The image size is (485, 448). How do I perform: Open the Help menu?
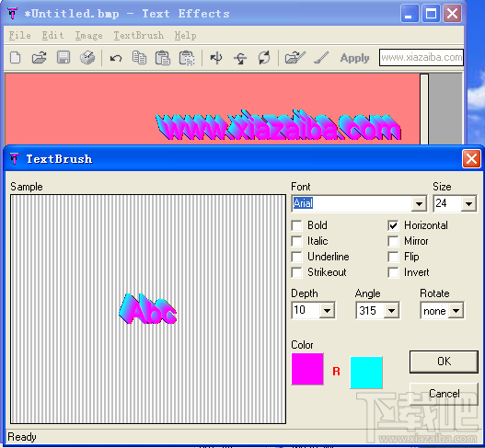pyautogui.click(x=185, y=36)
